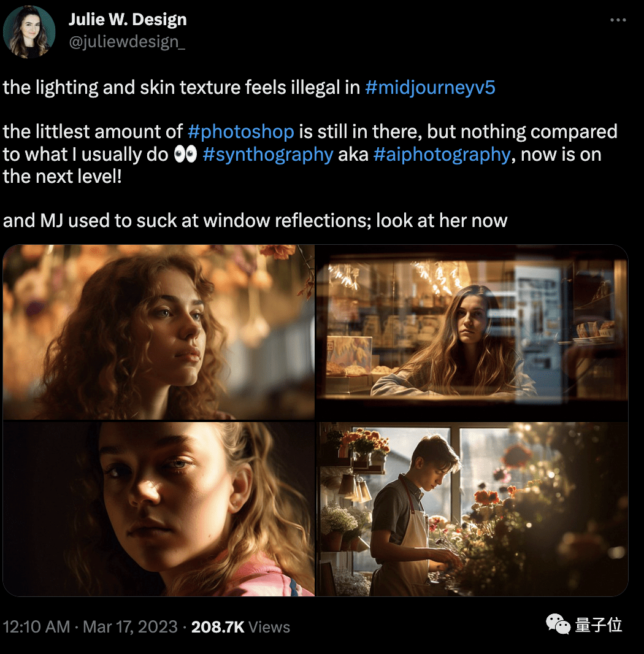Image resolution: width=644 pixels, height=654 pixels.
Task: View the 208.7K Views count
Action: pyautogui.click(x=240, y=627)
